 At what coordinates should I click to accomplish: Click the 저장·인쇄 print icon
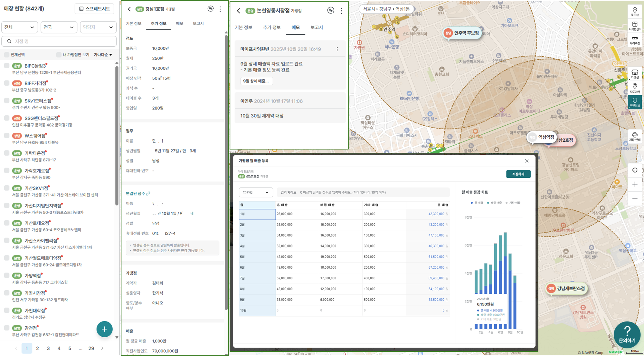click(x=635, y=136)
